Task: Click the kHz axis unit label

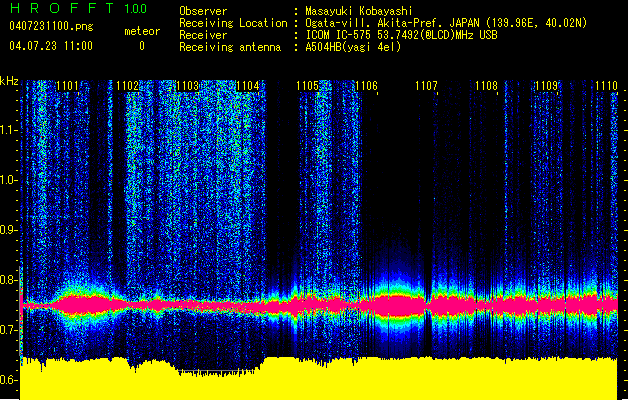Action: (x=9, y=81)
